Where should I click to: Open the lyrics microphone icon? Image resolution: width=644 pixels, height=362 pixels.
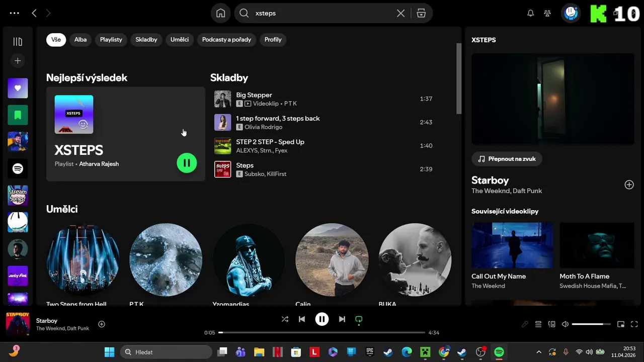[525, 324]
